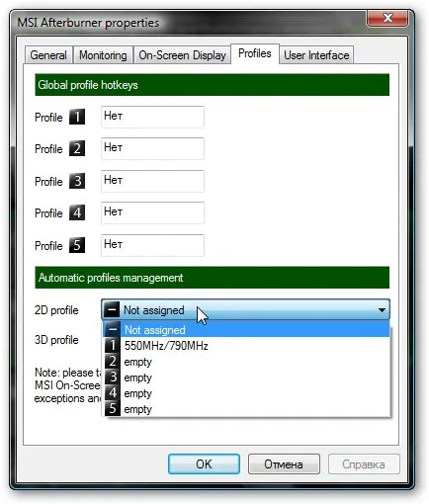
Task: Select empty profile 2 from list
Action: 246,362
